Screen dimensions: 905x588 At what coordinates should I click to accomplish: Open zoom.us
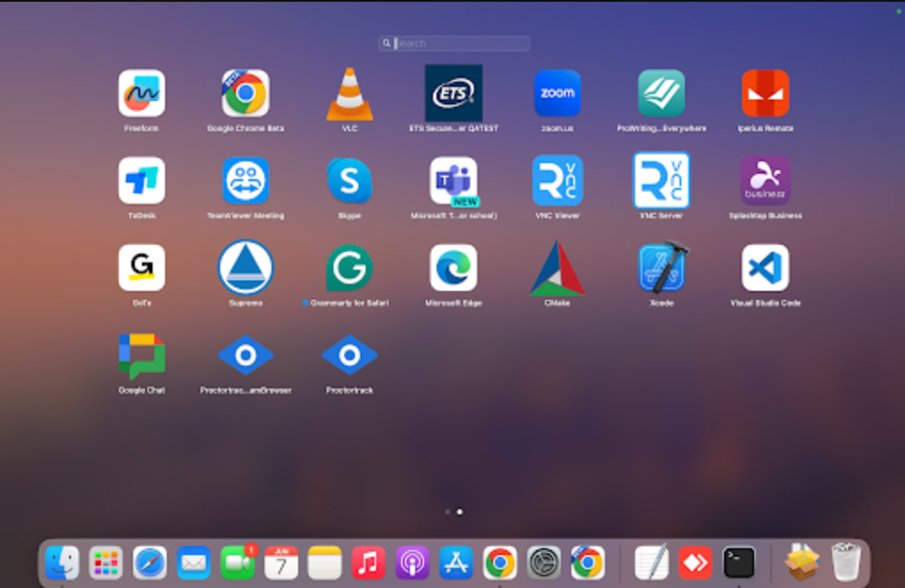(557, 93)
